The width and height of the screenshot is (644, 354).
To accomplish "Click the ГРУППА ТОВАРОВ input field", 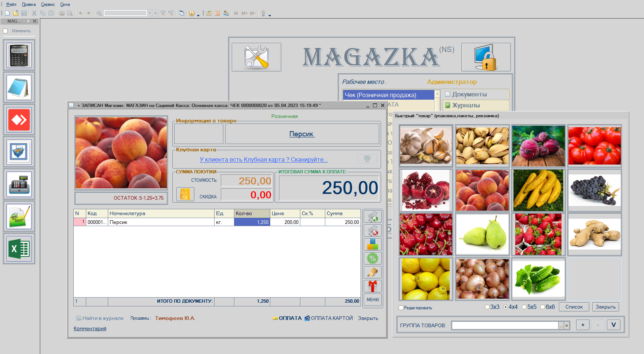I will [x=505, y=325].
